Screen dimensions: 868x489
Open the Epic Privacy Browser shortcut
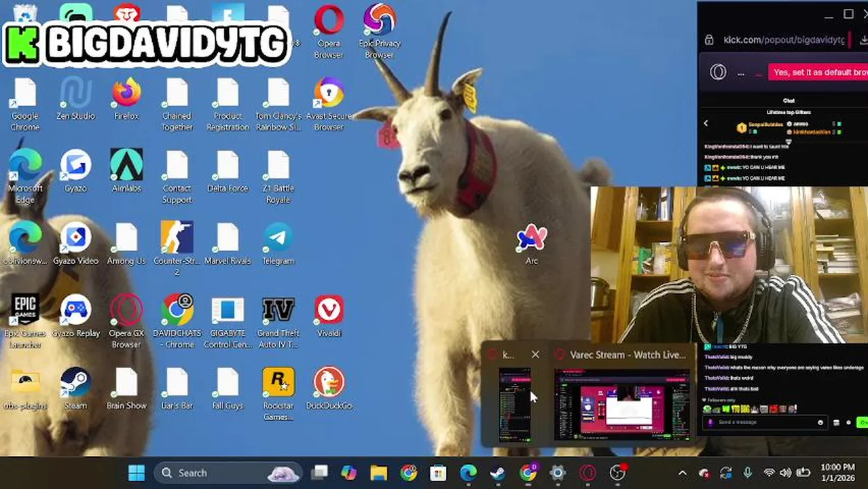(x=380, y=31)
